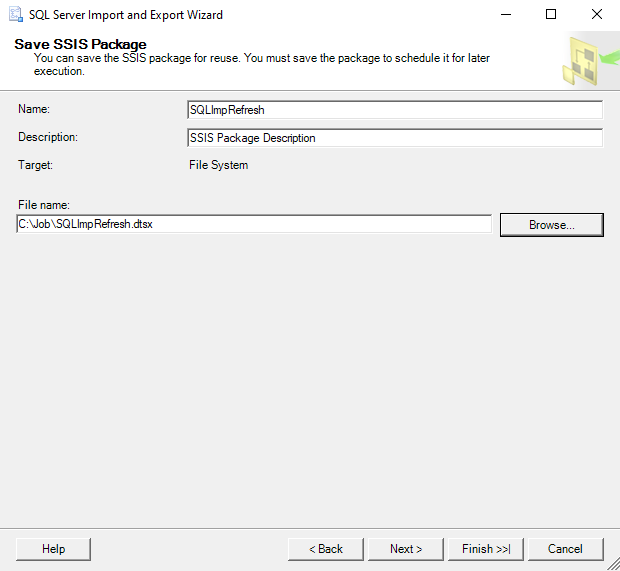Screen dimensions: 620x571
Task: Minimize the wizard window
Action: (x=506, y=15)
